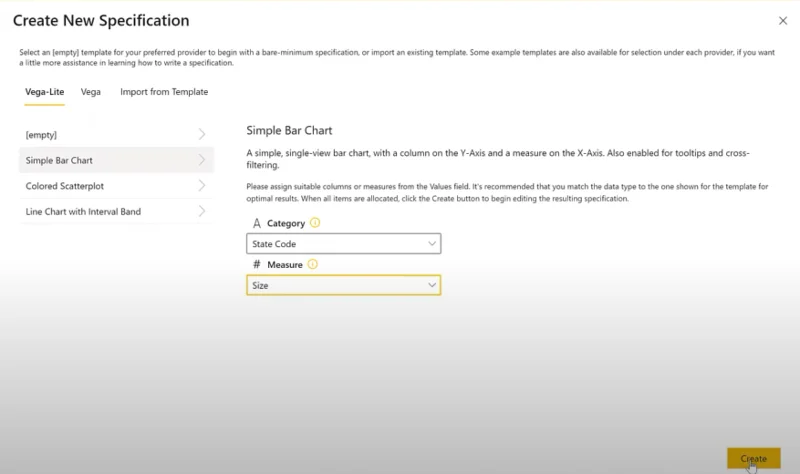Viewport: 800px width, 474px height.
Task: Close the Create New Specification dialog
Action: point(783,21)
